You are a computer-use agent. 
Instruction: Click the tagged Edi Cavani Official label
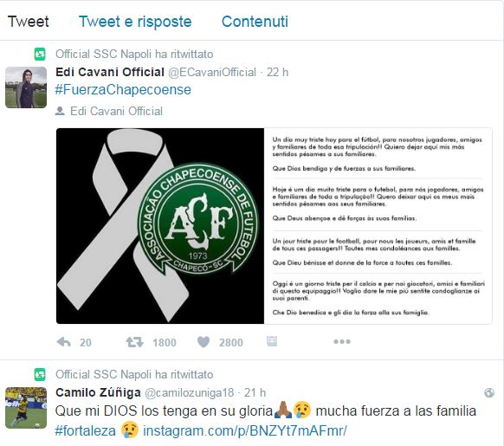(116, 111)
